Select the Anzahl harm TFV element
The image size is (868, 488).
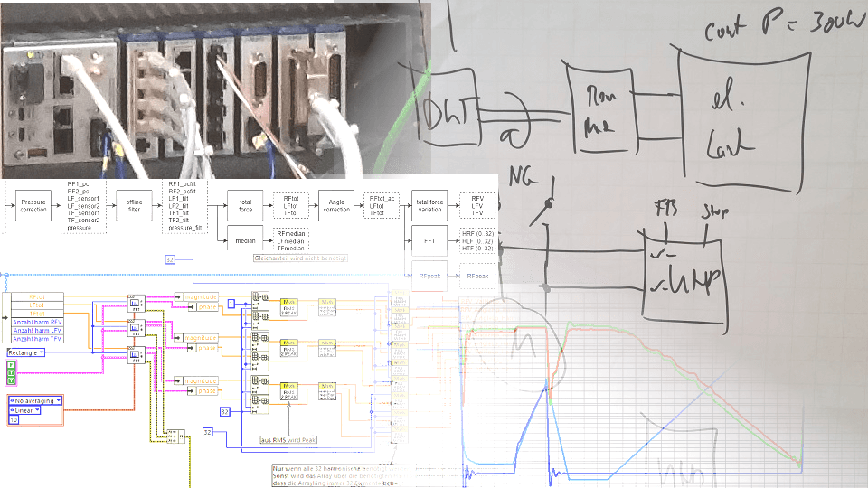click(37, 339)
